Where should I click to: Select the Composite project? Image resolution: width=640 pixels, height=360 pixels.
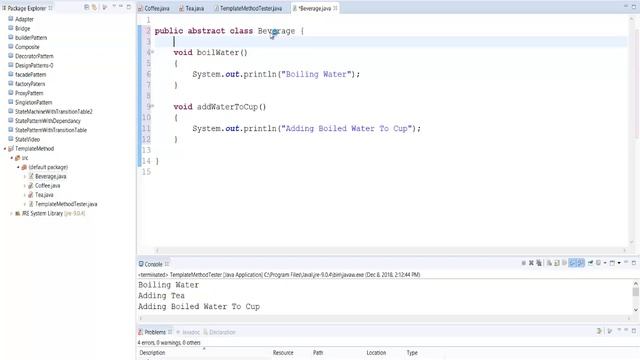tap(27, 47)
